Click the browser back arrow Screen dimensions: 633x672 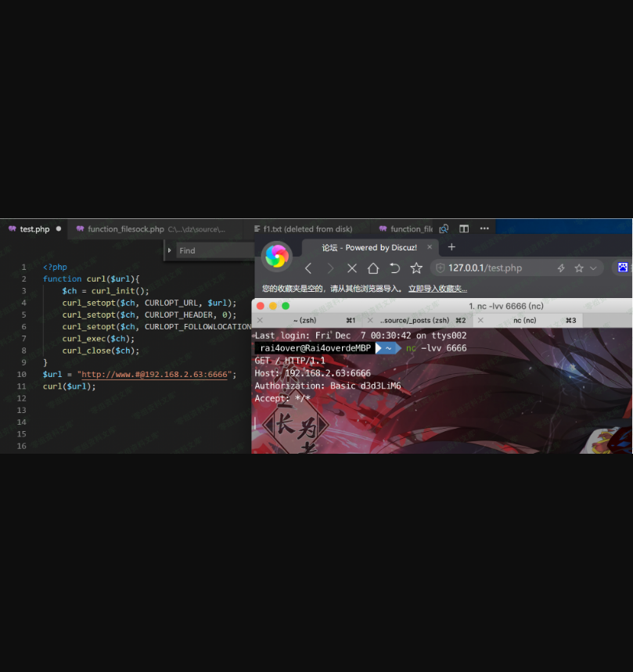(x=308, y=268)
